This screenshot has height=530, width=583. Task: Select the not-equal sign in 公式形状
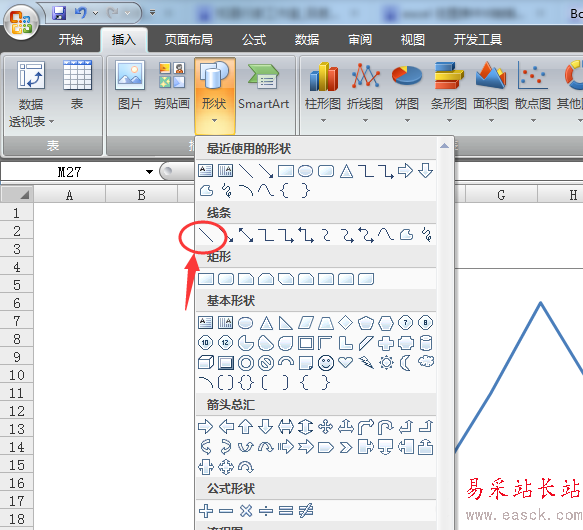click(306, 511)
